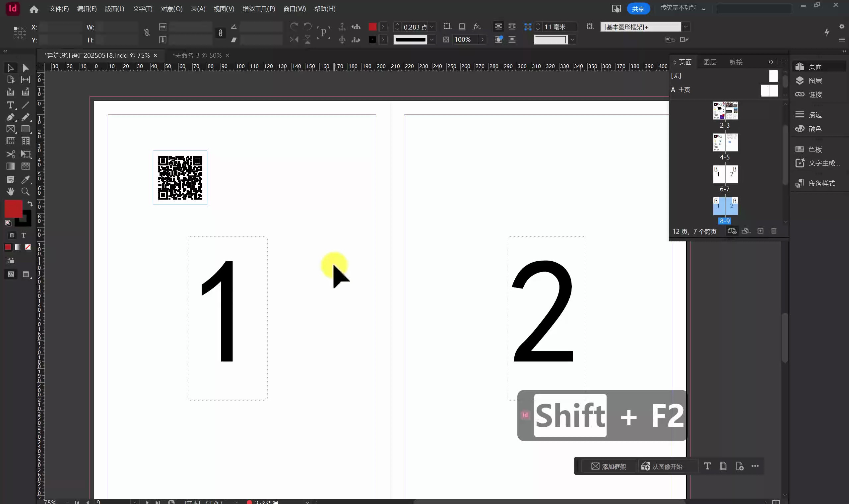Select the Rectangle Frame tool
This screenshot has width=849, height=504.
pos(11,129)
